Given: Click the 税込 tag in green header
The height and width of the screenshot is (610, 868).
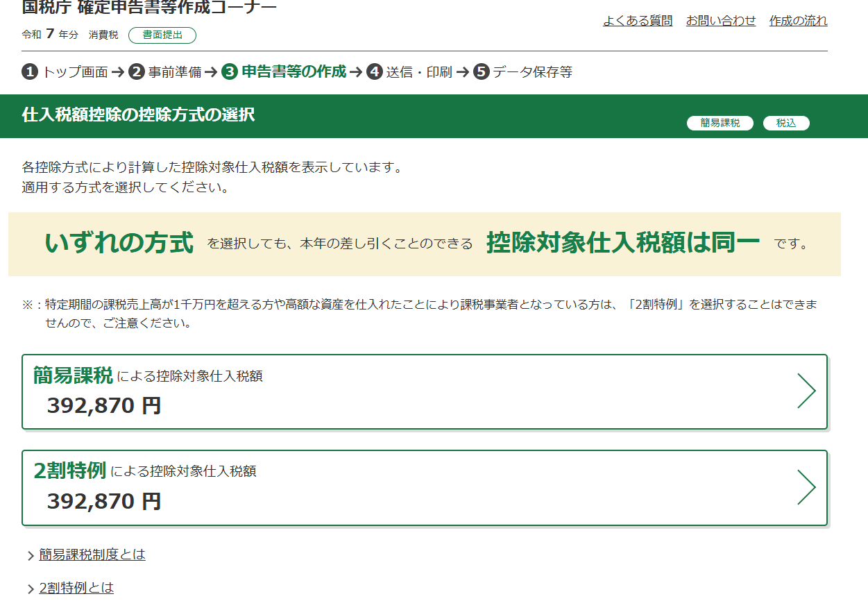Looking at the screenshot, I should pos(786,123).
